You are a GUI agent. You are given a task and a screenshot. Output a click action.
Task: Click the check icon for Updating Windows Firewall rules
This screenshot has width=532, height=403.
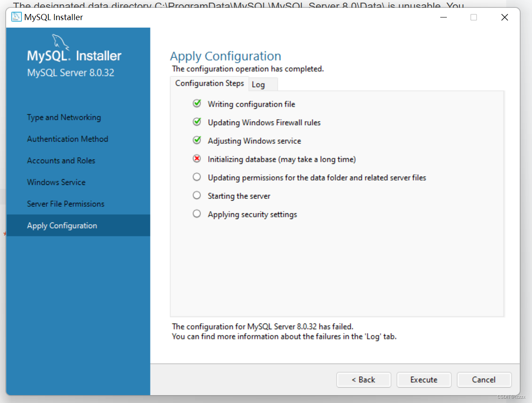(x=197, y=122)
